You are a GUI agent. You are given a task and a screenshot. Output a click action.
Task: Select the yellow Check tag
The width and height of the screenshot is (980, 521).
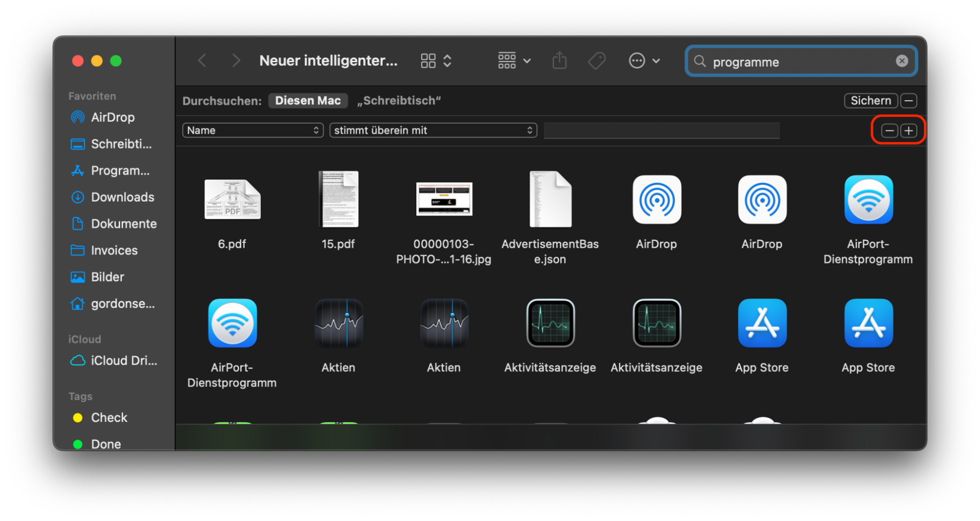(109, 417)
